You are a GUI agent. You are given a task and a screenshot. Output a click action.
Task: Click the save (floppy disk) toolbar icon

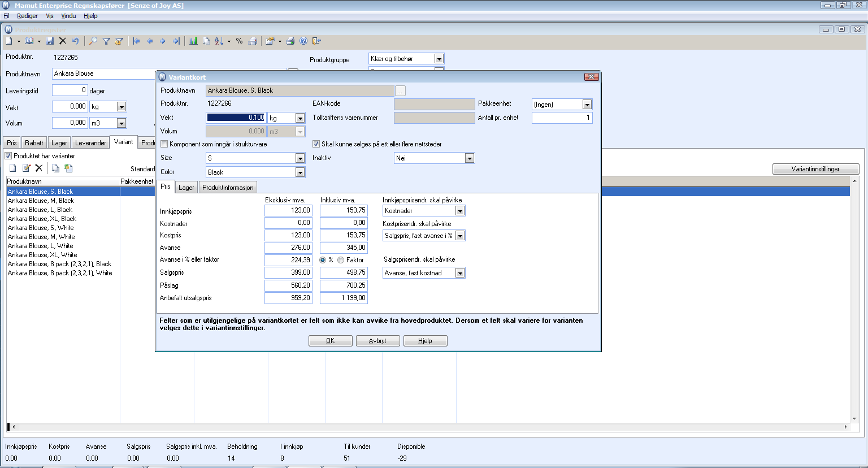click(x=50, y=41)
